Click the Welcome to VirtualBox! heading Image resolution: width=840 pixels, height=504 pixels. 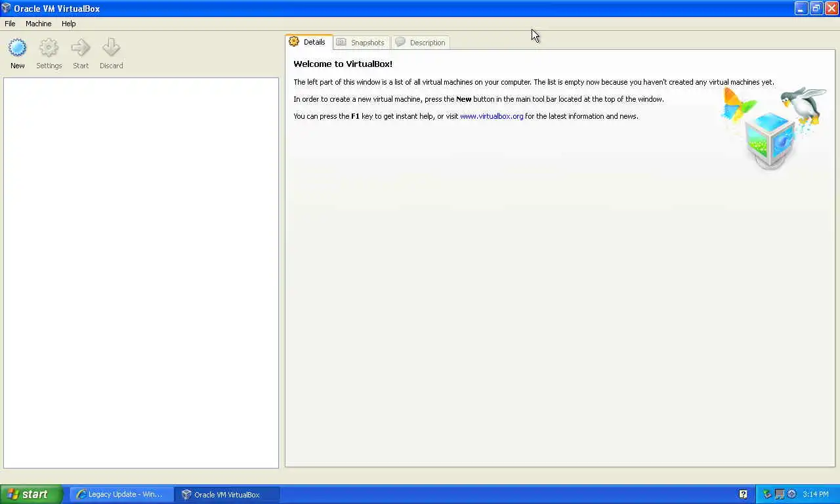(343, 64)
